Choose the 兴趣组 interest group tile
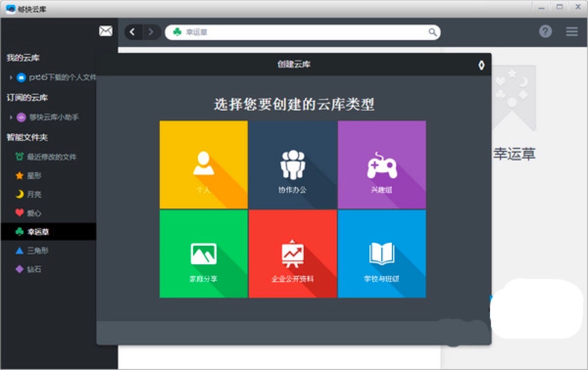Screen dimensions: 588x370 pyautogui.click(x=382, y=164)
